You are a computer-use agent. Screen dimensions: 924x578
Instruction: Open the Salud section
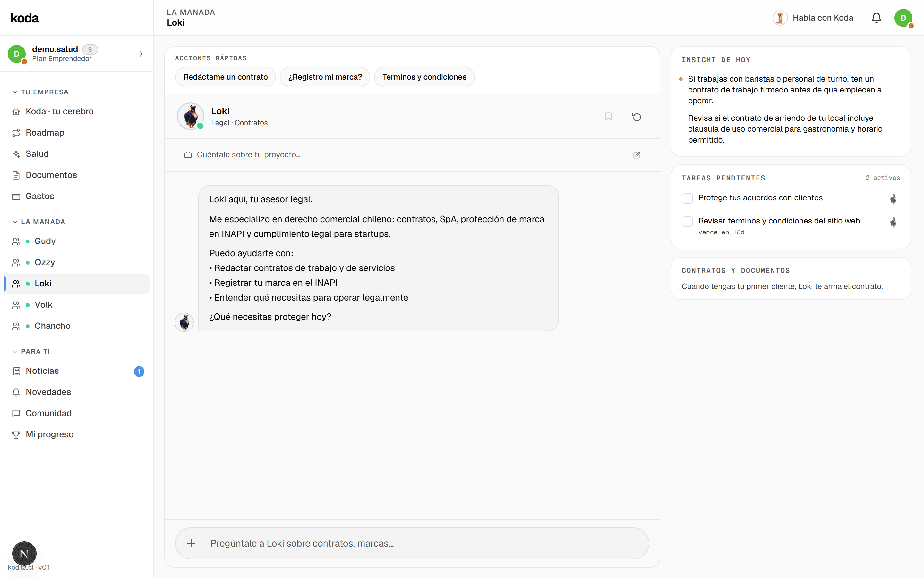[x=76, y=154]
